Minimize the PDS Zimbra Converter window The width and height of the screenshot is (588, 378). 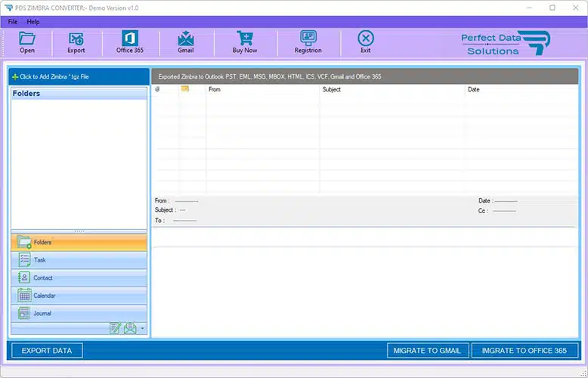pyautogui.click(x=530, y=8)
